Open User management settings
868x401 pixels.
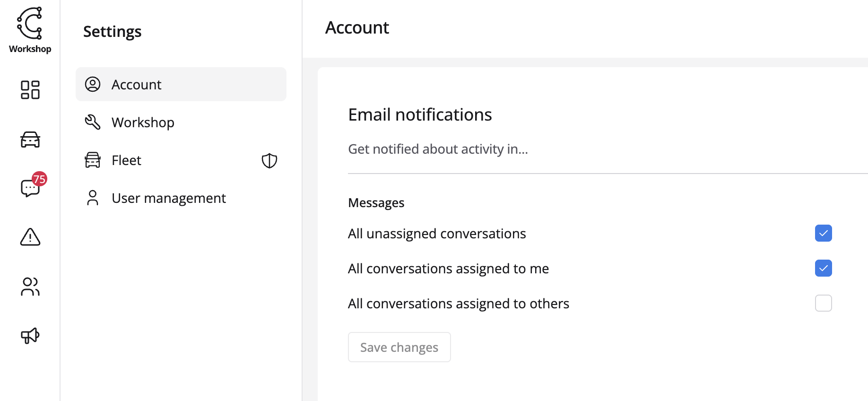coord(169,198)
